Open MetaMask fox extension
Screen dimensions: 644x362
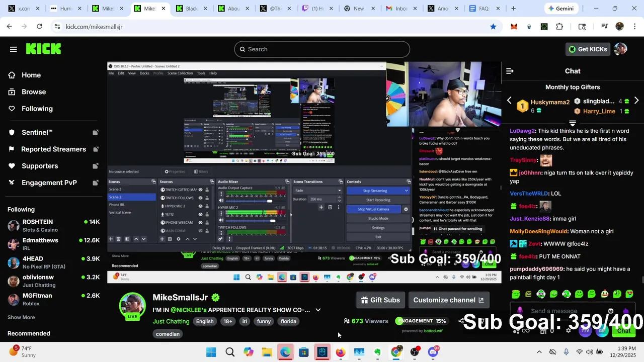point(514,27)
